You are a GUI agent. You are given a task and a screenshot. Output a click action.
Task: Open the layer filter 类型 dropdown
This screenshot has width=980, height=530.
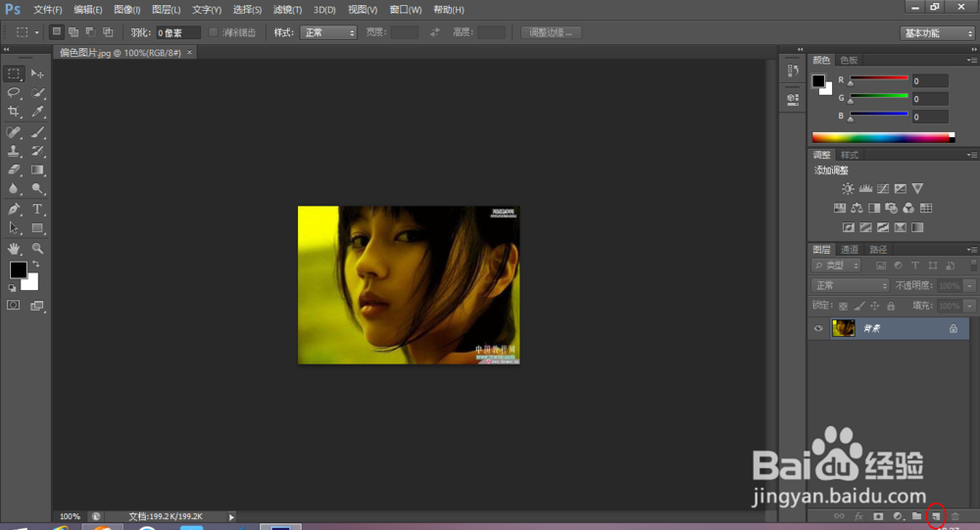(x=836, y=265)
